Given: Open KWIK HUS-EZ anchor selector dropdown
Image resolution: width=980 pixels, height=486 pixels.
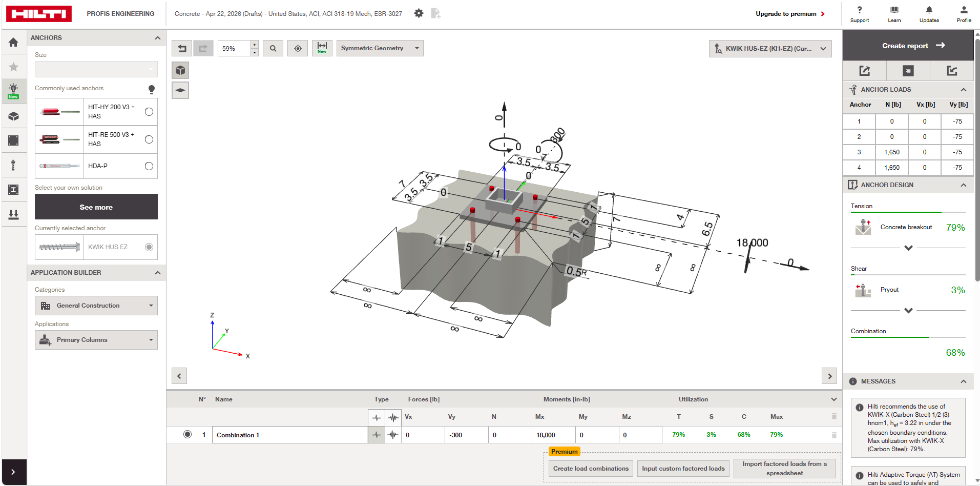Looking at the screenshot, I should click(770, 49).
